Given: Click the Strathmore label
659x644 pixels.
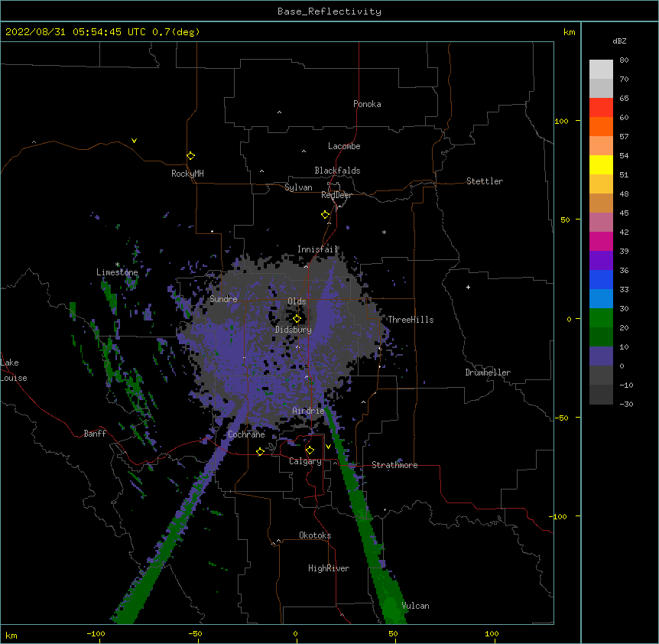Looking at the screenshot, I should click(394, 465).
